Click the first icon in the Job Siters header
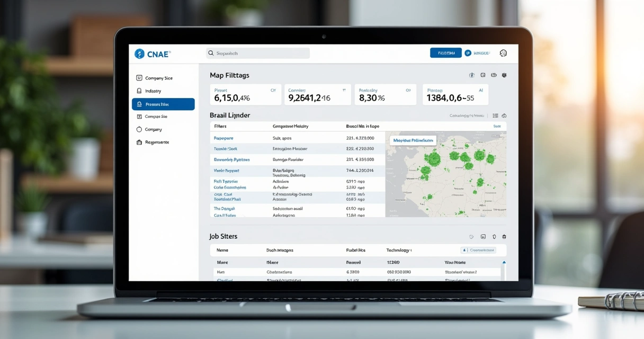The height and width of the screenshot is (339, 644). 471,237
